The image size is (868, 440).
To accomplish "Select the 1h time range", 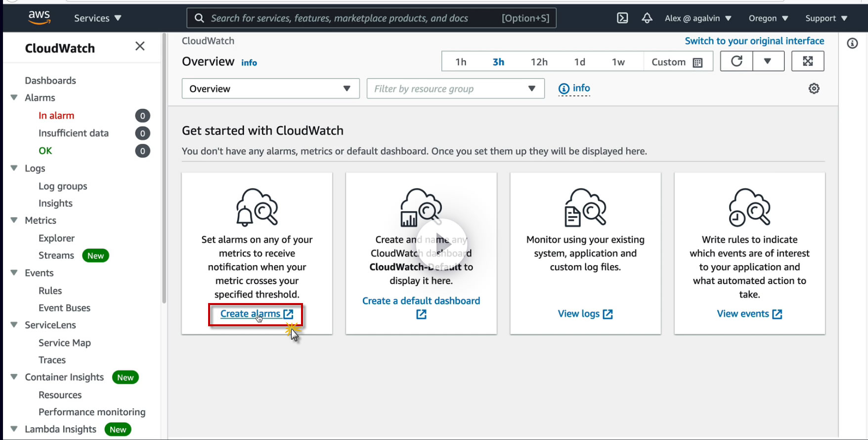I will [x=461, y=62].
